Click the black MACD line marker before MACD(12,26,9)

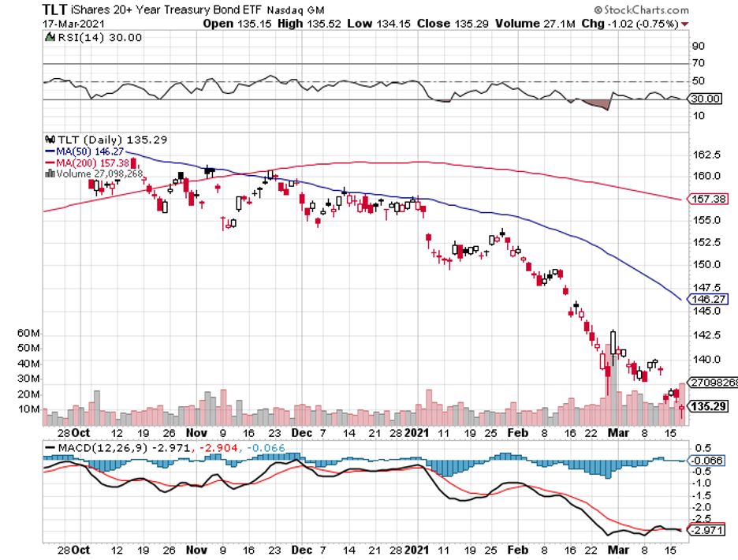(50, 448)
